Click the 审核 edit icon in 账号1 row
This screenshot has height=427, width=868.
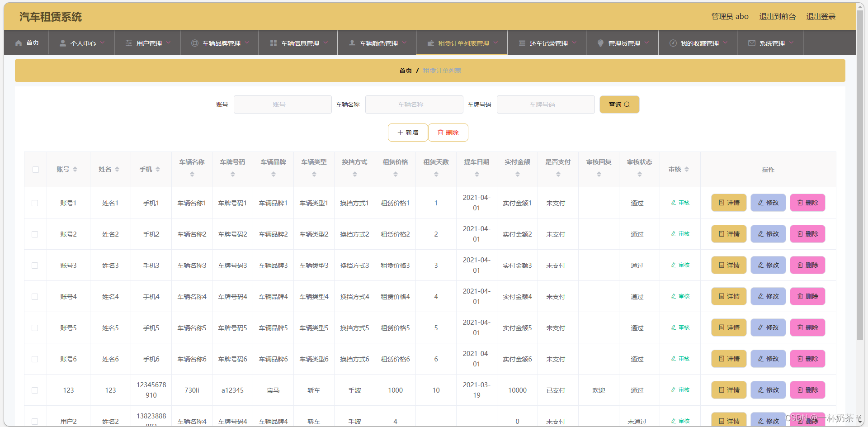[x=674, y=203]
